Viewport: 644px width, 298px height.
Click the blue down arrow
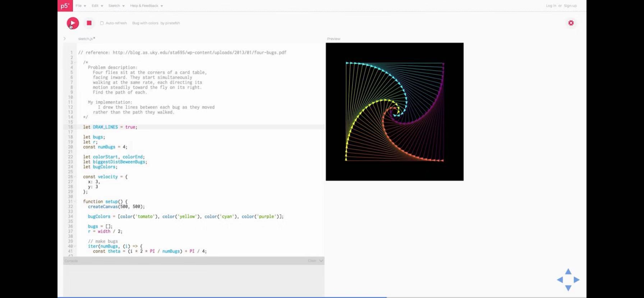[x=568, y=288]
